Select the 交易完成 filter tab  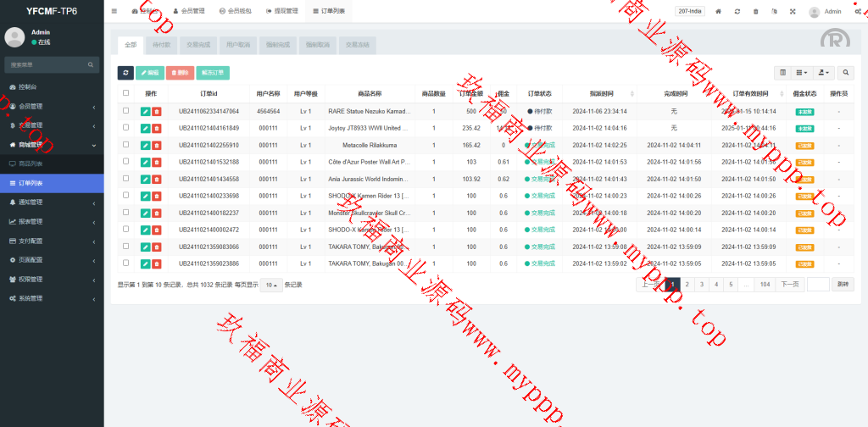[x=200, y=45]
